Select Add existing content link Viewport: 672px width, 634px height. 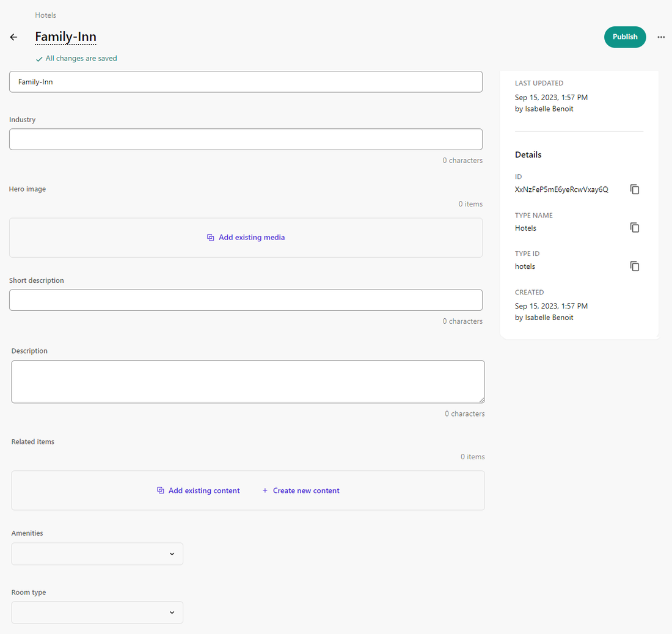[x=204, y=490]
